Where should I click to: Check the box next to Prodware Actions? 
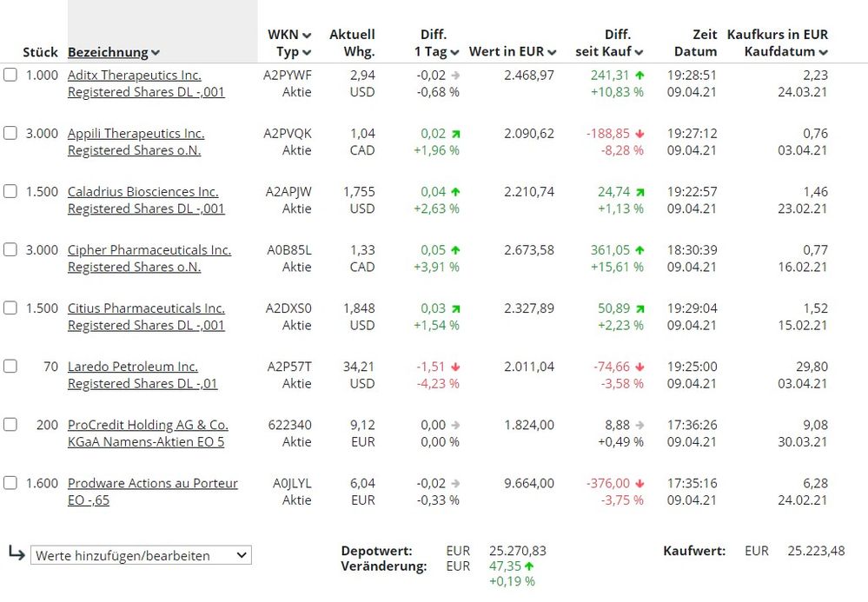(10, 483)
